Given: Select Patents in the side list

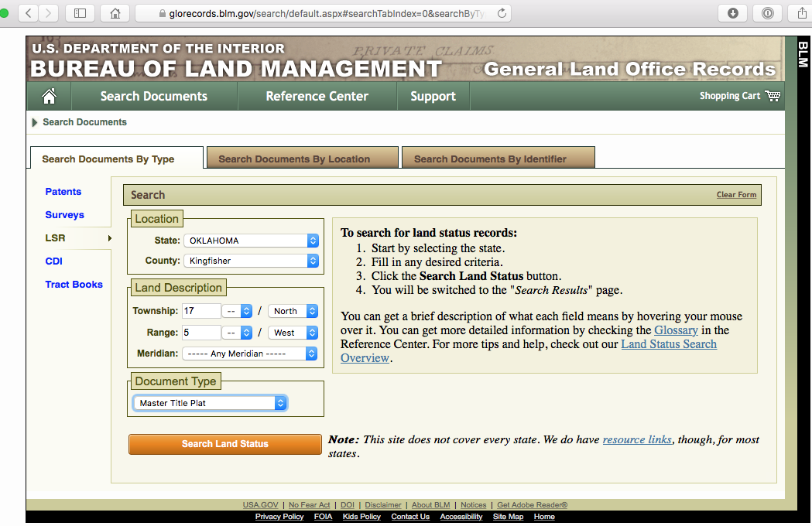Looking at the screenshot, I should pyautogui.click(x=63, y=192).
